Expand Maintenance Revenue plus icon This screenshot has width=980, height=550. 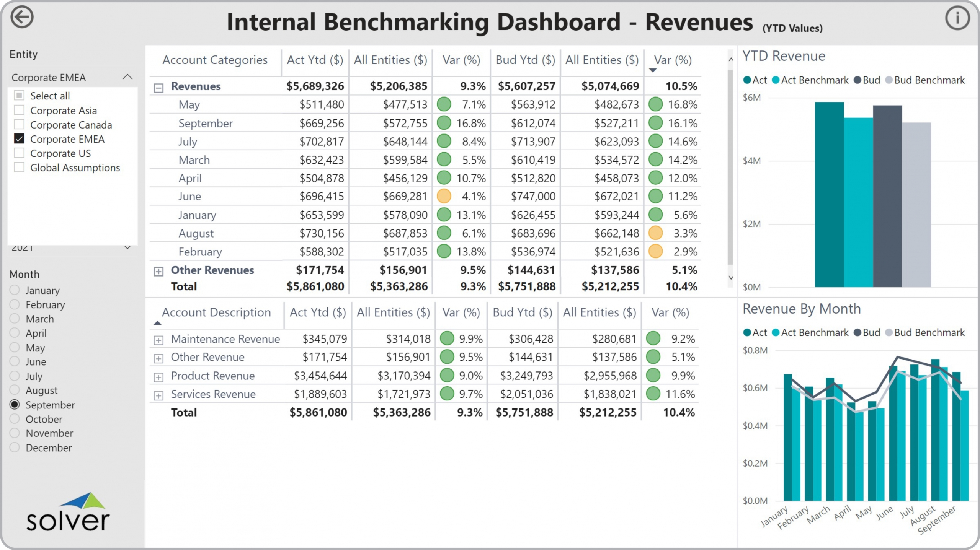coord(158,340)
